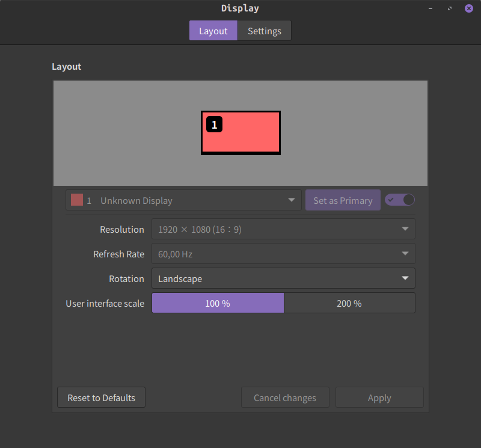This screenshot has width=481, height=448.
Task: Click the Apply button
Action: tap(379, 397)
